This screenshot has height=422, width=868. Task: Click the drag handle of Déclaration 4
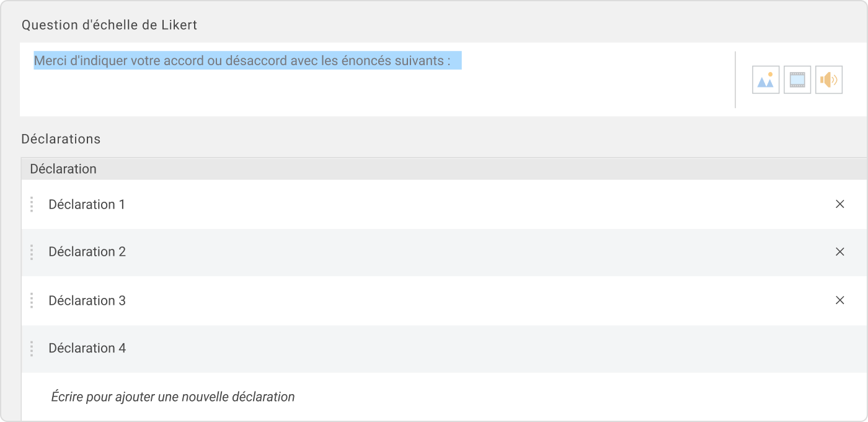tap(32, 349)
